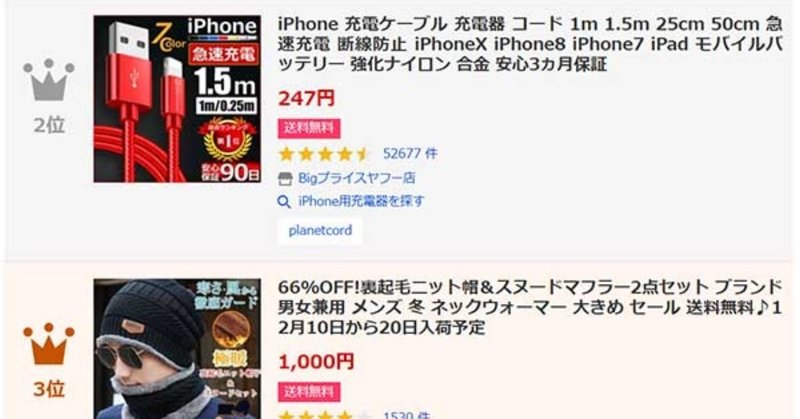Open the 66%OFF 裏起毛ニット帽 product title
Viewport: 800px width, 419px height.
click(530, 307)
